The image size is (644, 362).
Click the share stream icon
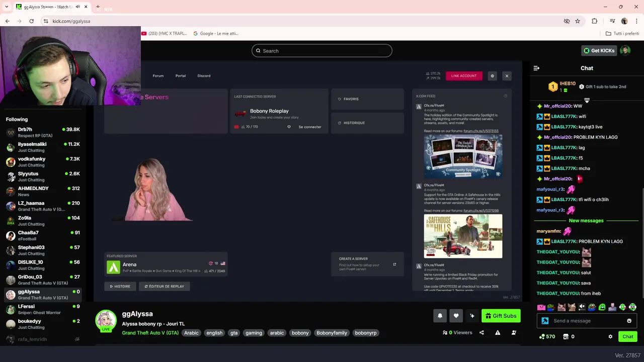coord(481,332)
